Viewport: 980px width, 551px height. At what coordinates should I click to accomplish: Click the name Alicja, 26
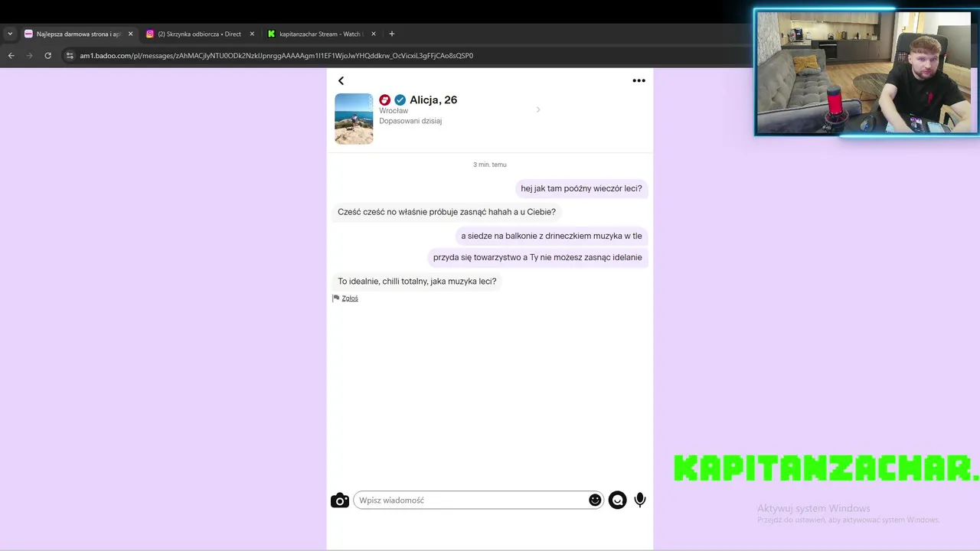tap(433, 100)
